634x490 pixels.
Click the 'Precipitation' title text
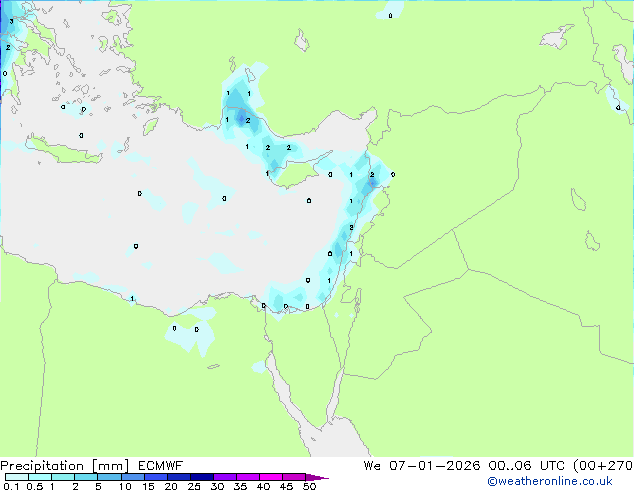(42, 466)
